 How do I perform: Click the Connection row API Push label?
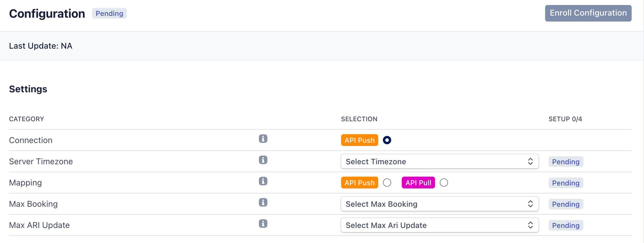(x=359, y=140)
